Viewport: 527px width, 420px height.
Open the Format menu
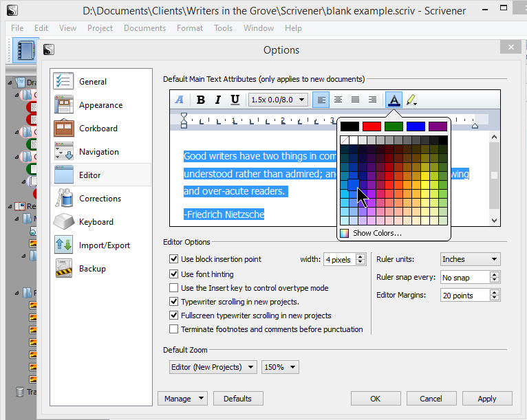189,28
